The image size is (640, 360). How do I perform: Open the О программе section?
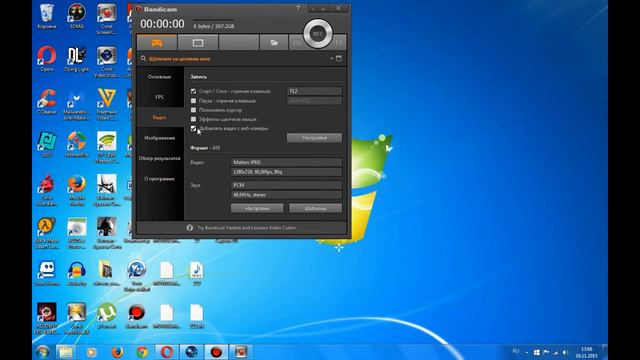click(x=160, y=179)
